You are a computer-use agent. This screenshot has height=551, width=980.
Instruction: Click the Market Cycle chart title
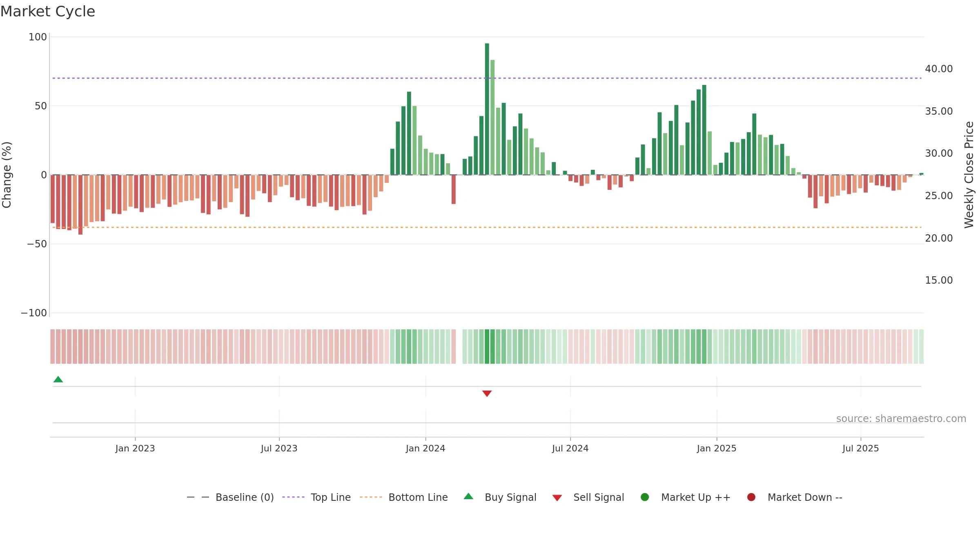point(48,11)
